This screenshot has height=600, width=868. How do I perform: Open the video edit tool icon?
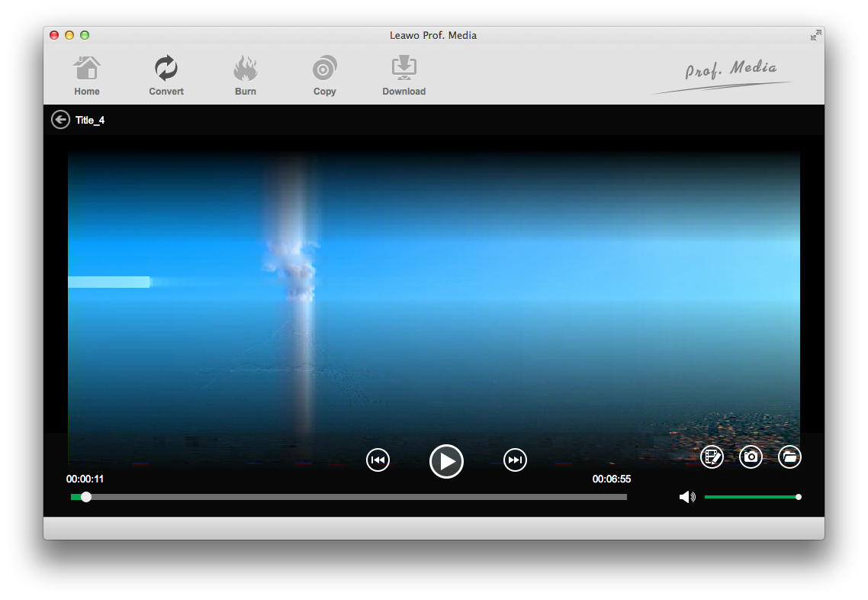click(712, 457)
